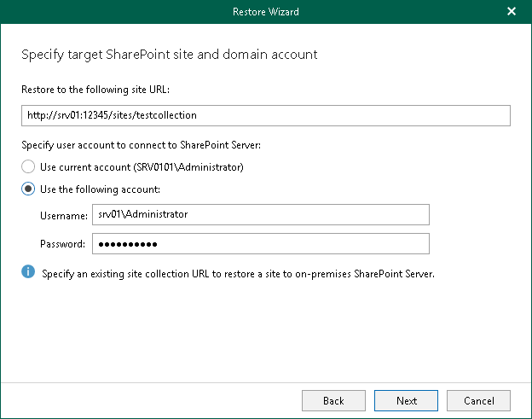This screenshot has width=532, height=419.
Task: Go back with the Back button
Action: 333,400
